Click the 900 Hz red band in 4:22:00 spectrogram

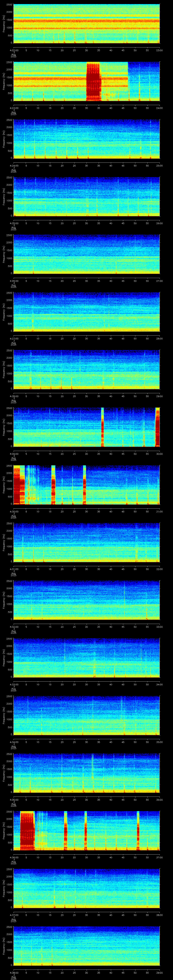click(86, 29)
